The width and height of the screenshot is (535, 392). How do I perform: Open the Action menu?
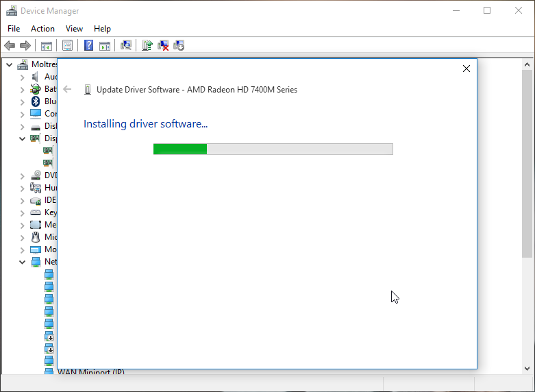[42, 29]
